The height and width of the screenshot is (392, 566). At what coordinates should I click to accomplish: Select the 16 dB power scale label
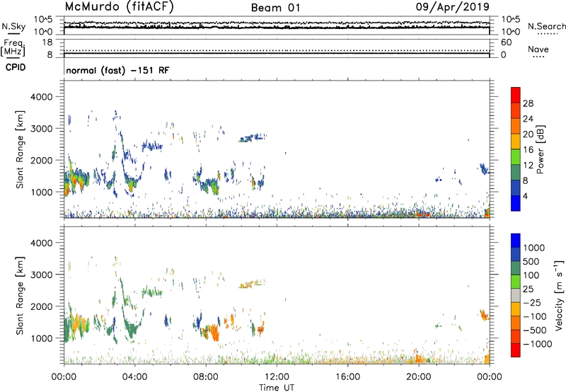pos(528,150)
